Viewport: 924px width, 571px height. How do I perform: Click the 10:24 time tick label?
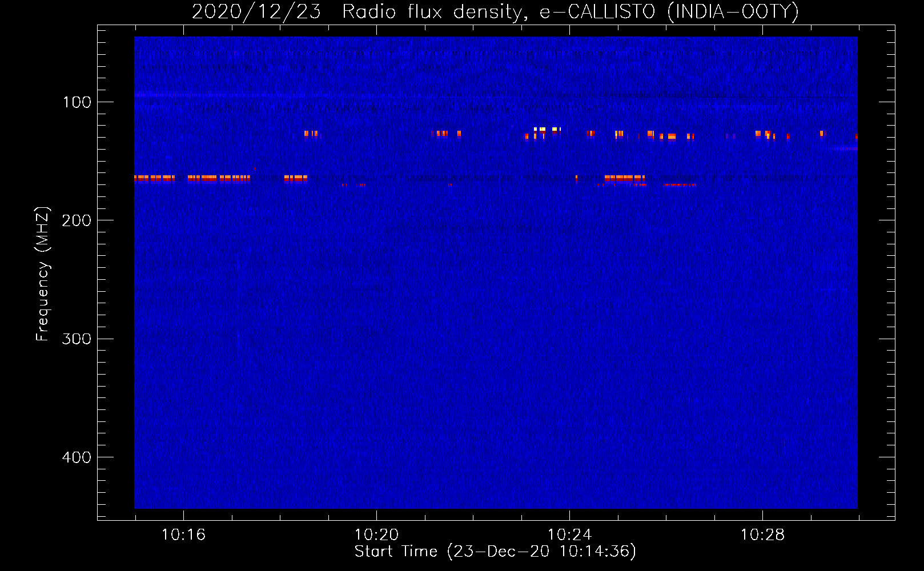569,534
